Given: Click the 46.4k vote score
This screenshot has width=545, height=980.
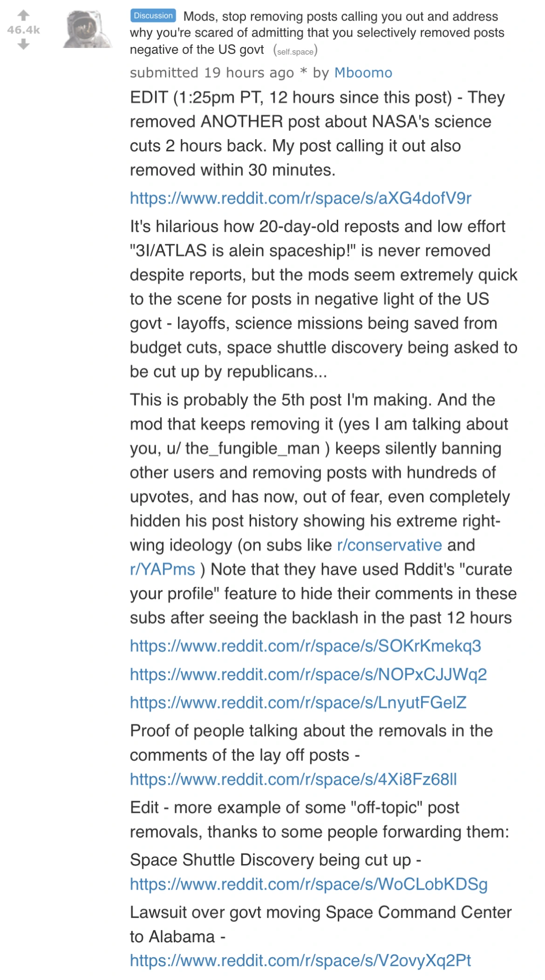Looking at the screenshot, I should click(x=22, y=30).
